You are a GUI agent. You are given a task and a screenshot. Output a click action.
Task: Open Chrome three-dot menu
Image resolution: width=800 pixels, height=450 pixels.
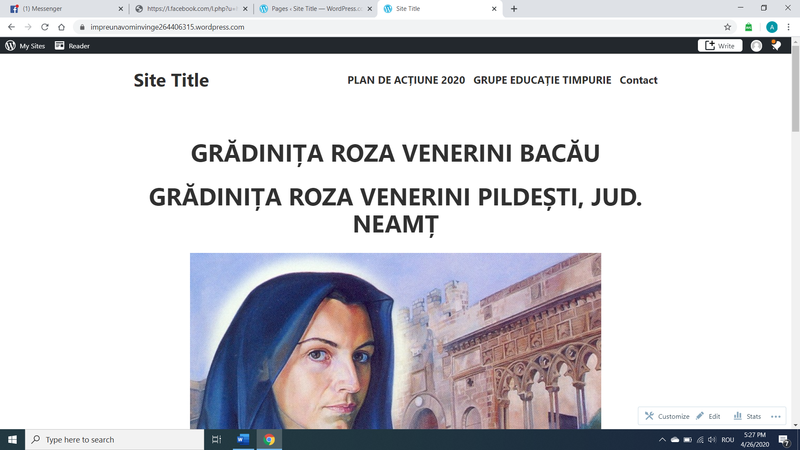click(789, 27)
